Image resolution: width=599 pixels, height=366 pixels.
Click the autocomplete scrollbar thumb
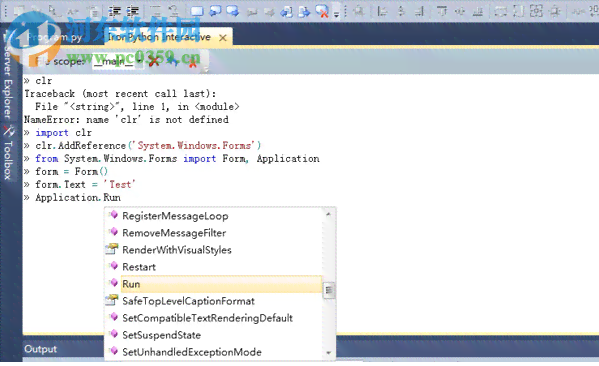(329, 290)
